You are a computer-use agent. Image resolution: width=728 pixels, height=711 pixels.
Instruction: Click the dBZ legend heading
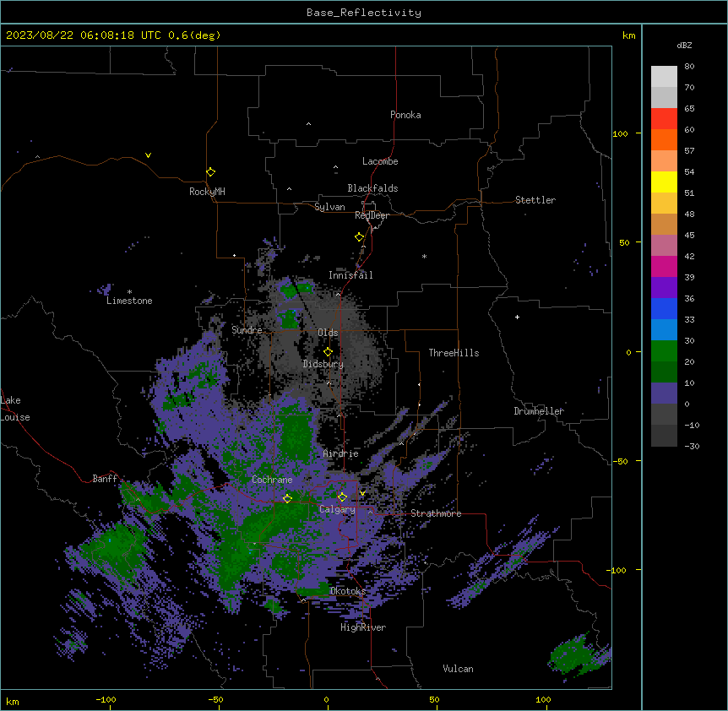tap(684, 45)
